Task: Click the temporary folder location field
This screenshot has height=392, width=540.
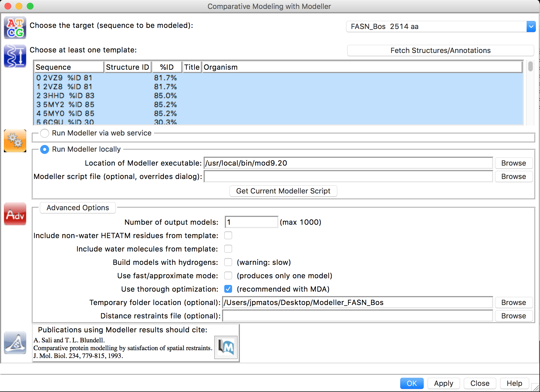Action: pos(358,303)
